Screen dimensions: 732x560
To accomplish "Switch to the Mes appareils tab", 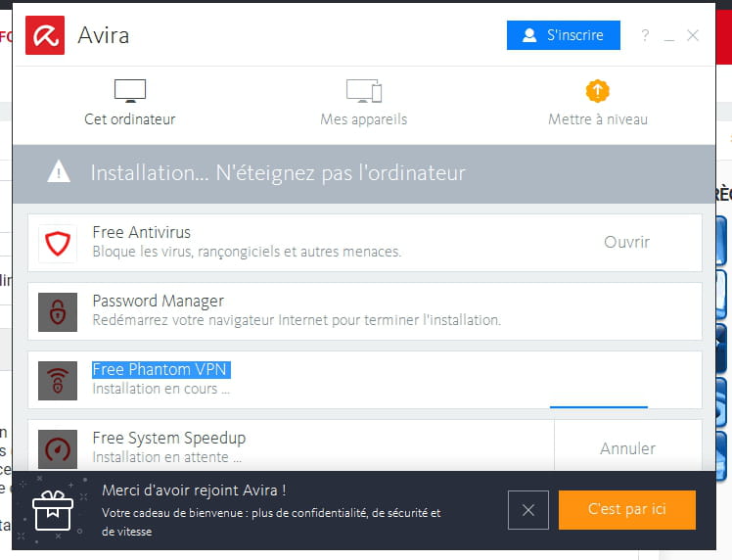I will [x=364, y=103].
